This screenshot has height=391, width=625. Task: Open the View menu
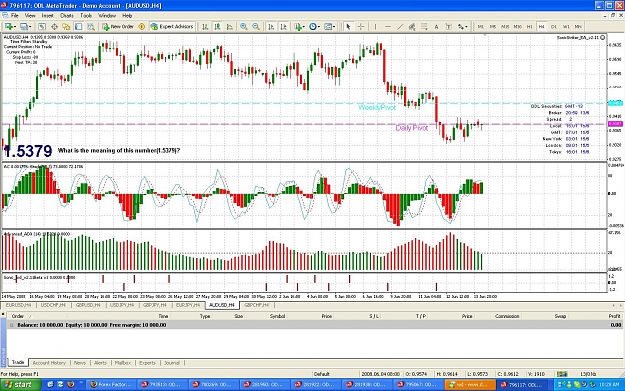(30, 16)
